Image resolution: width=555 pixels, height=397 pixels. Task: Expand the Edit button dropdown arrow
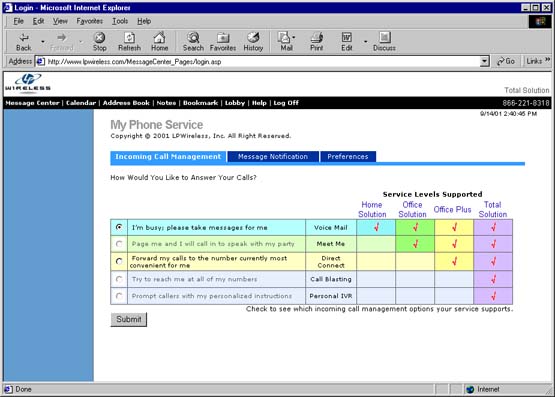[365, 42]
